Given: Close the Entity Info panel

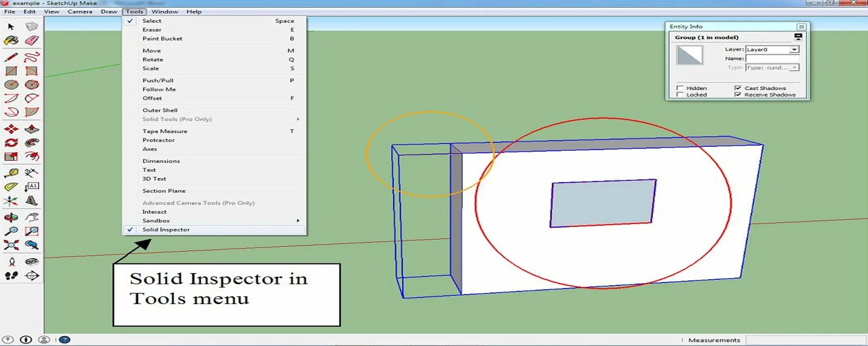Looking at the screenshot, I should click(x=801, y=27).
